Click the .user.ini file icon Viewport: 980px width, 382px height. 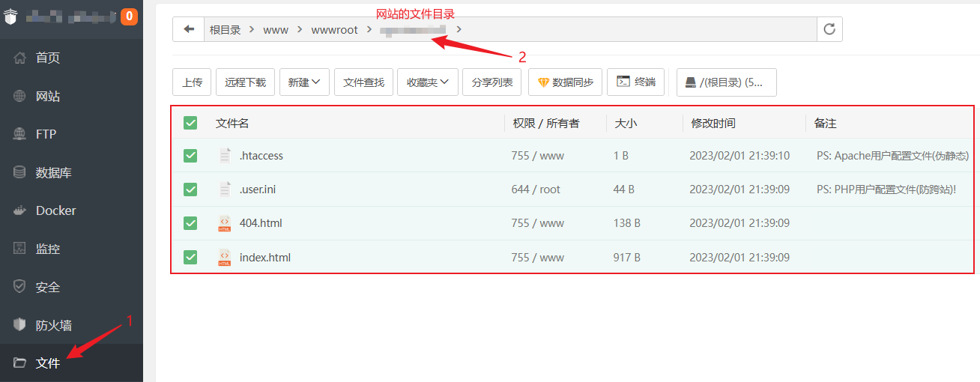click(225, 190)
